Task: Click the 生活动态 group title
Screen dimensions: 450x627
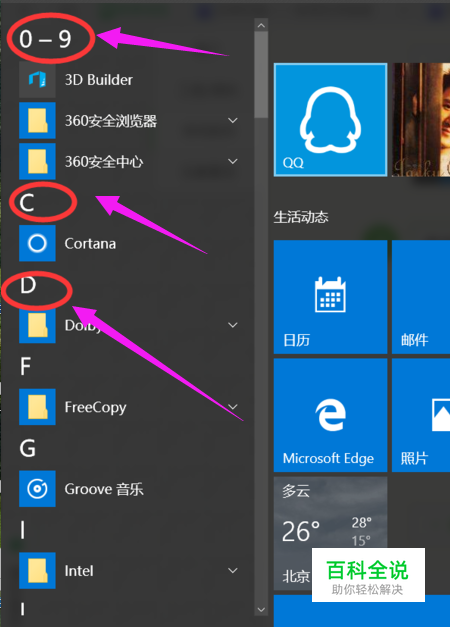Action: (x=301, y=218)
